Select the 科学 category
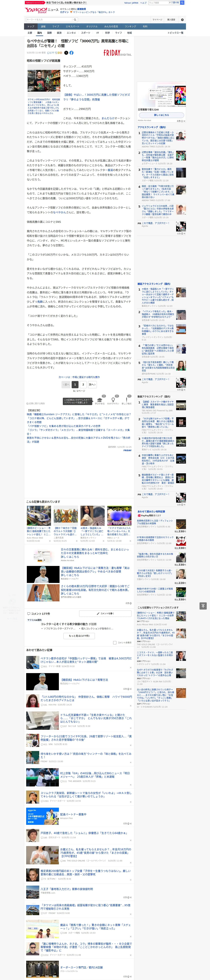This screenshot has width=210, height=980. coord(107,33)
